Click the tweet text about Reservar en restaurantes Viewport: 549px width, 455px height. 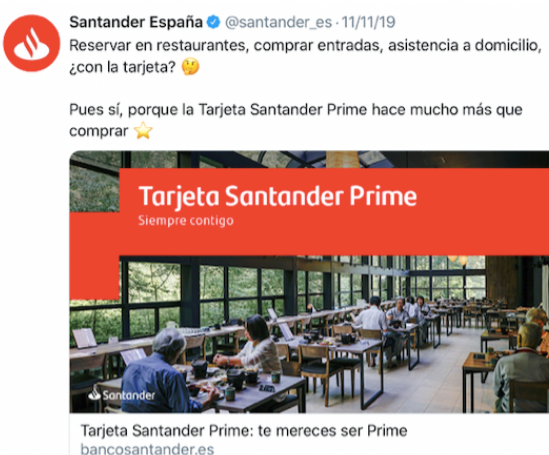(305, 46)
